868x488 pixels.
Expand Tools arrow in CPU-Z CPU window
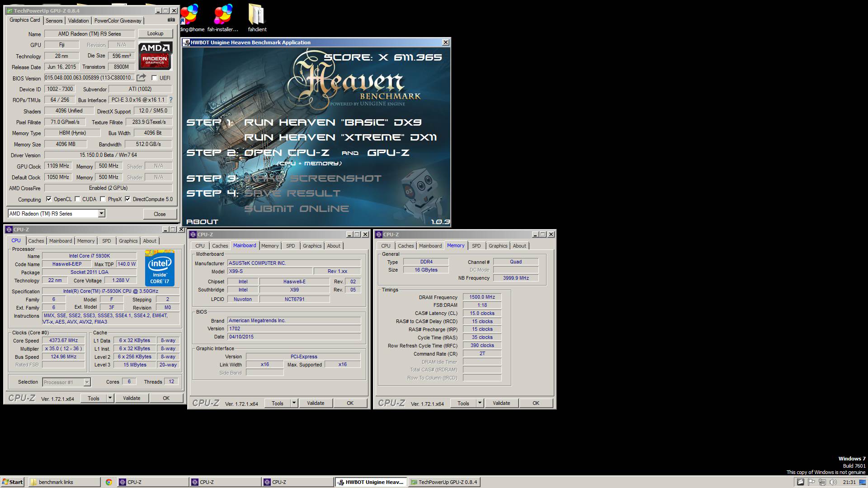(x=110, y=398)
